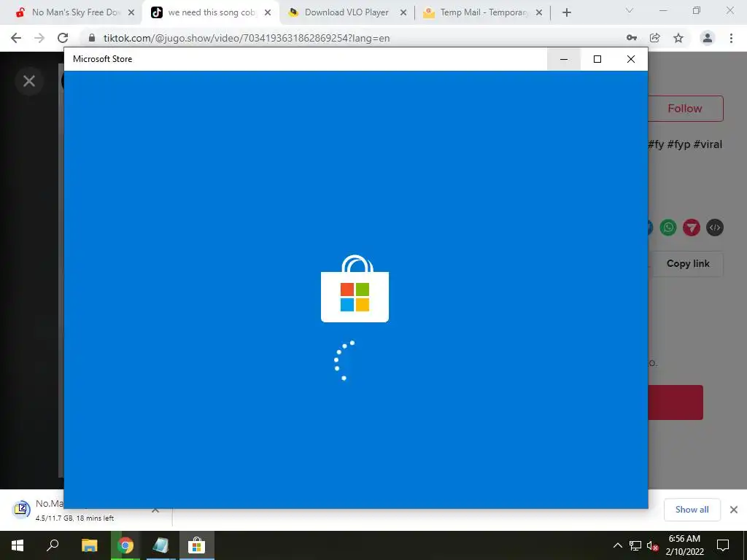Switch to Microsoft Store taskbar icon
Image resolution: width=747 pixels, height=560 pixels.
click(x=196, y=545)
